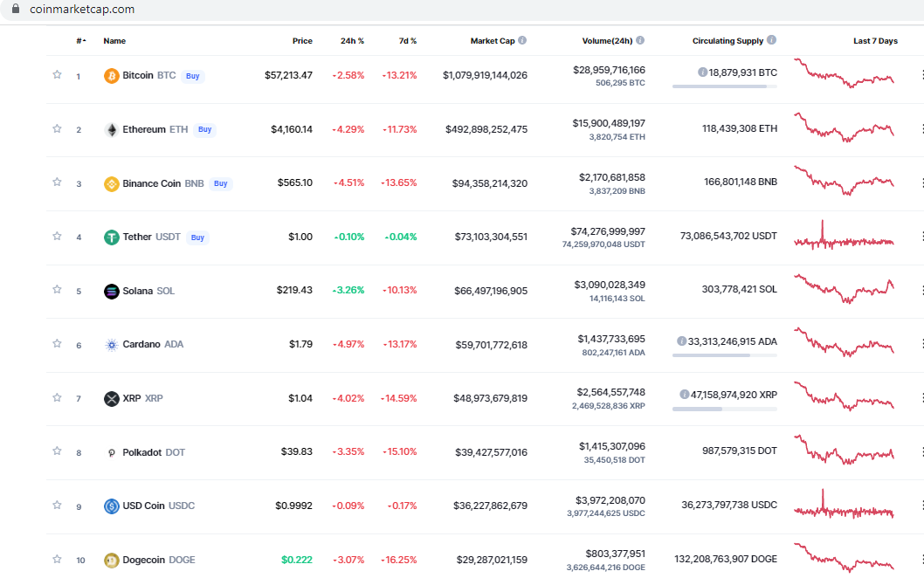Sort by 7d % column header
The height and width of the screenshot is (585, 924).
point(408,41)
